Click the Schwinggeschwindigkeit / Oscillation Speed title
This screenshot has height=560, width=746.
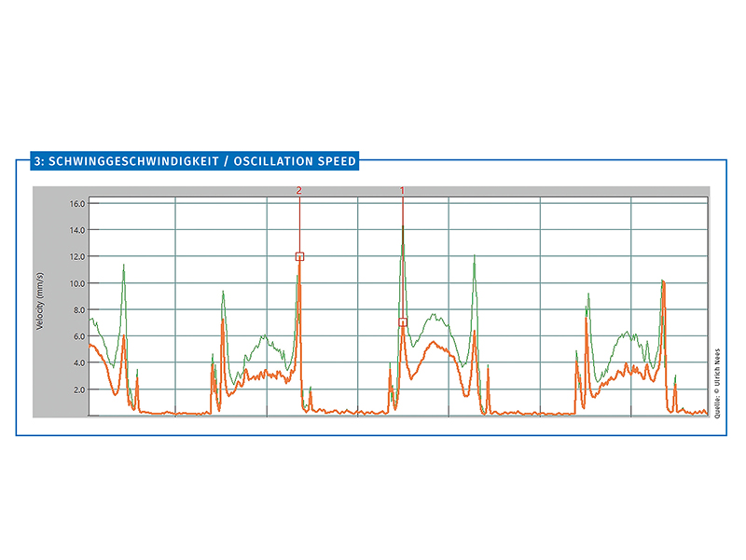tap(194, 161)
